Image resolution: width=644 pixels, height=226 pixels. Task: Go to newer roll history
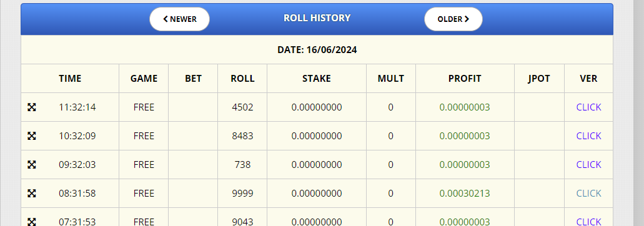click(179, 19)
